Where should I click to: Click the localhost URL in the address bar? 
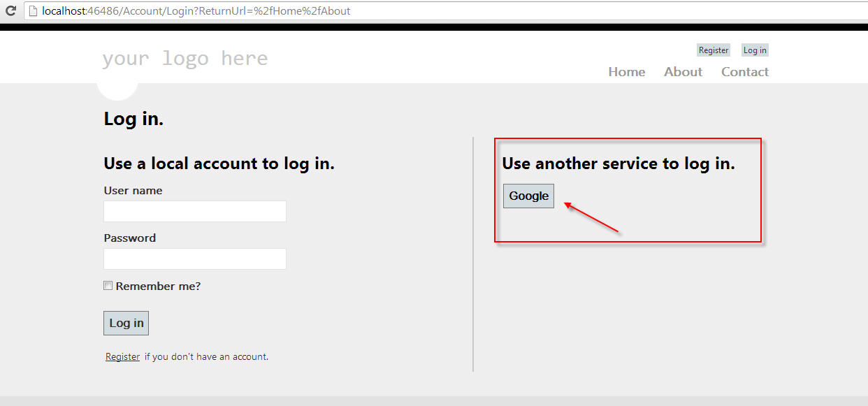pyautogui.click(x=196, y=11)
